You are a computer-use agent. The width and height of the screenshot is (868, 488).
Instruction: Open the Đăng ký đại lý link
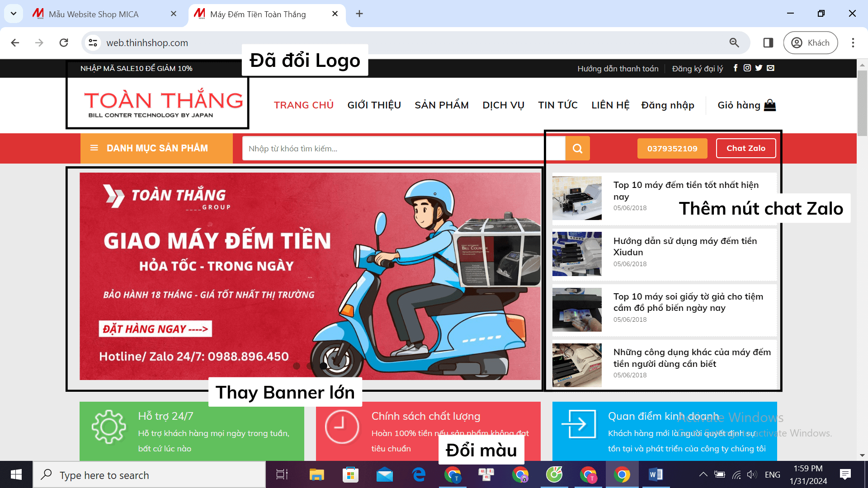pos(697,68)
